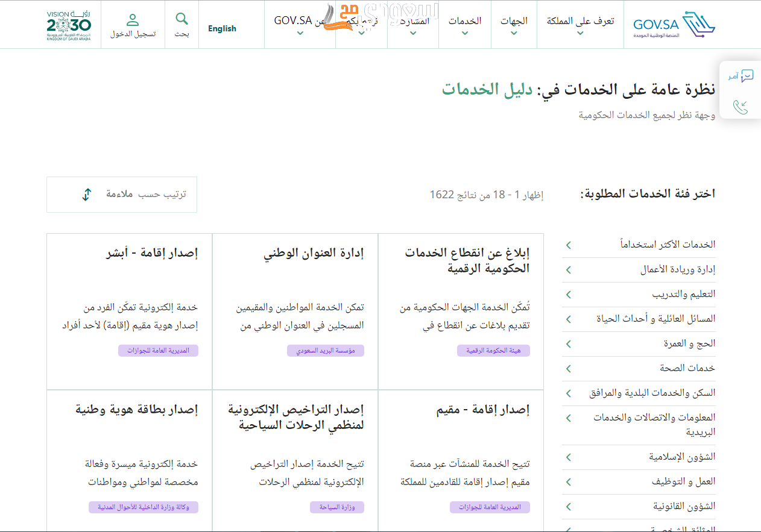Expand the التعليم والتدريب category
The height and width of the screenshot is (532, 761).
tap(639, 295)
